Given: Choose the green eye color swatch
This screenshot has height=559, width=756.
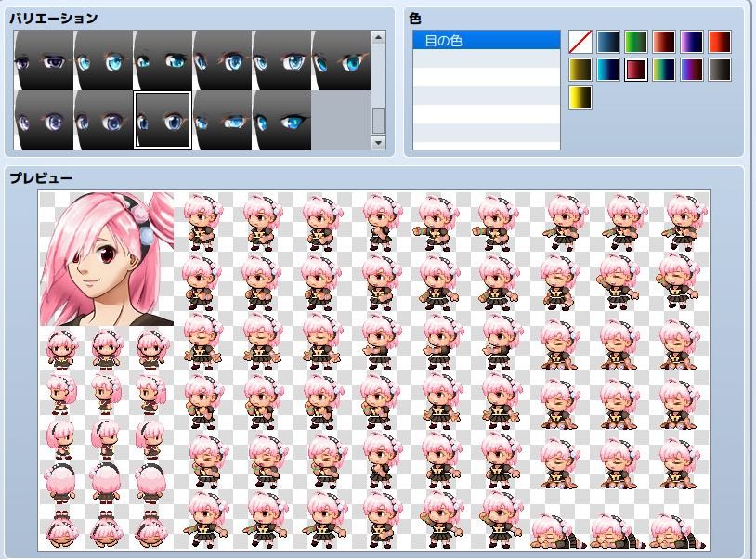Looking at the screenshot, I should 636,40.
